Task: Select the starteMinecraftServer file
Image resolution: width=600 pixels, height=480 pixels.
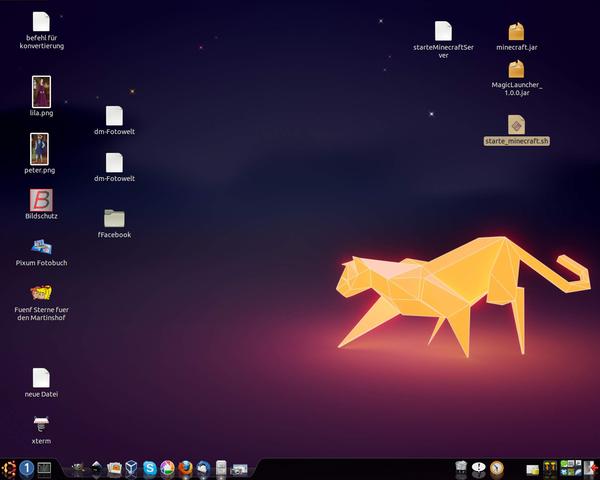Action: [443, 31]
